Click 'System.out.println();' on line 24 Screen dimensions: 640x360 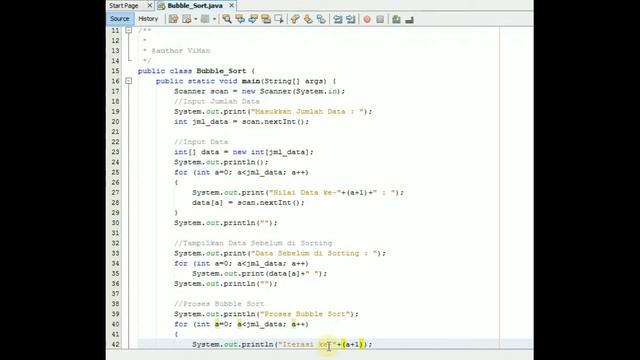coord(221,162)
